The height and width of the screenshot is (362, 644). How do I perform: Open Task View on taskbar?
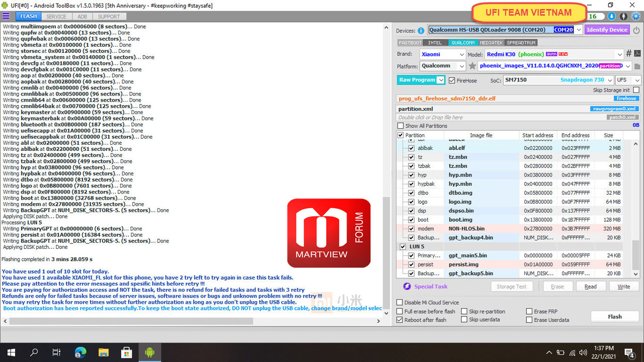pyautogui.click(x=57, y=352)
